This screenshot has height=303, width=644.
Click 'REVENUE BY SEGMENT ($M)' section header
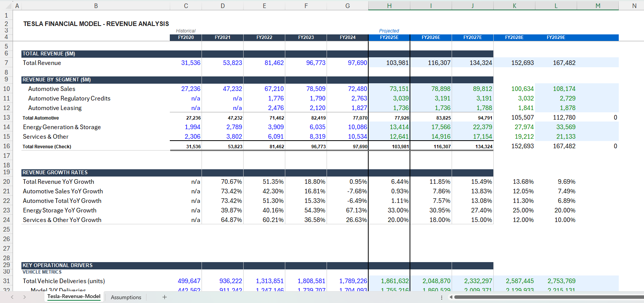56,80
